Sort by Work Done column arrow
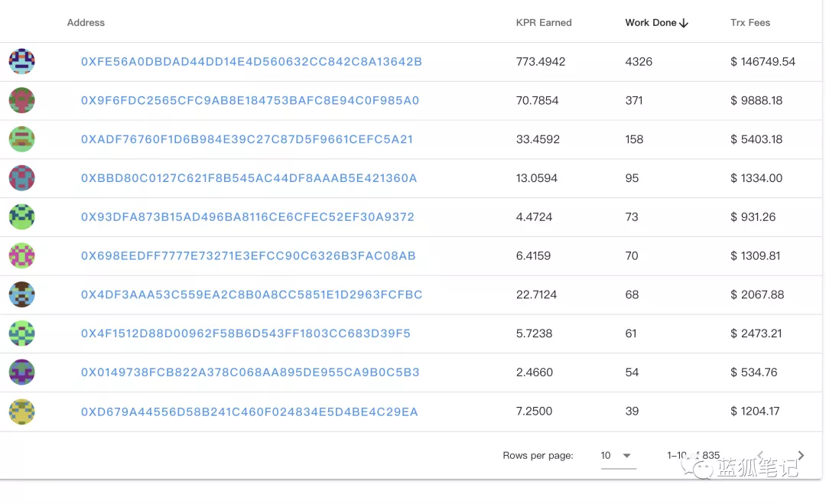This screenshot has width=826, height=504. (684, 23)
